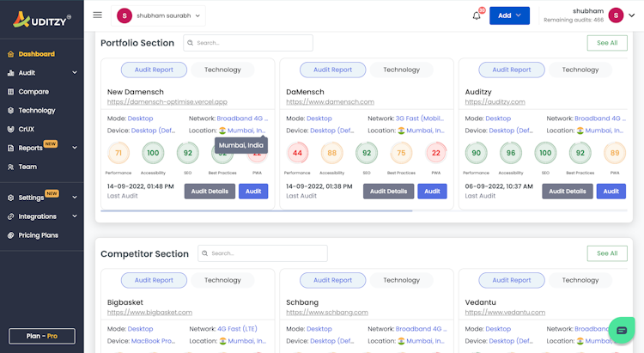Click the CrUX sidebar icon

coord(10,129)
